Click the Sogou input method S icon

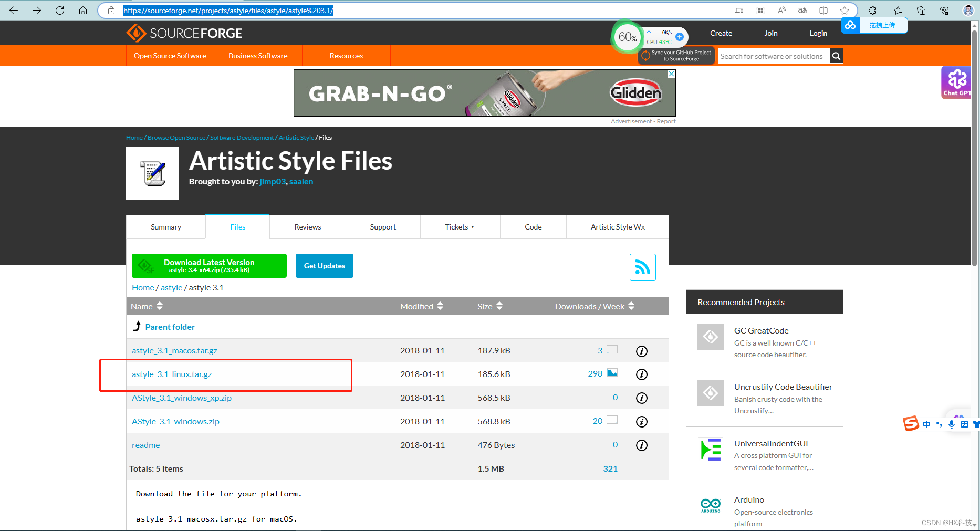coord(911,423)
